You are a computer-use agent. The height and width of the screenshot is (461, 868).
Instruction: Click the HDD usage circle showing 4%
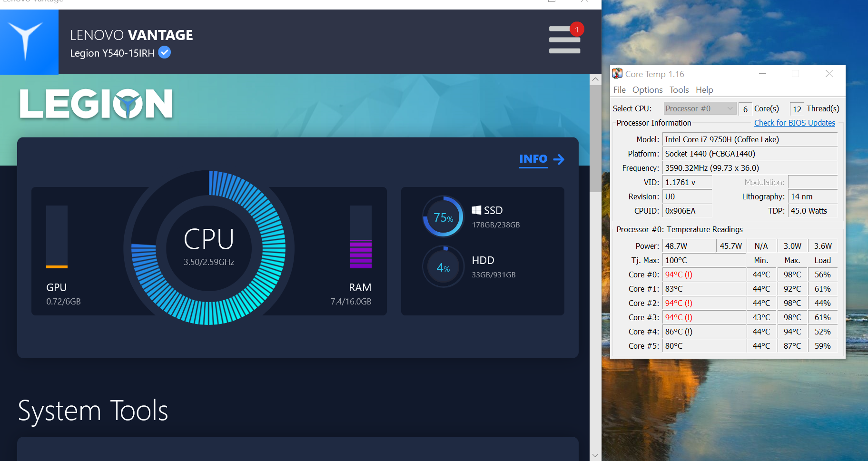(x=443, y=267)
